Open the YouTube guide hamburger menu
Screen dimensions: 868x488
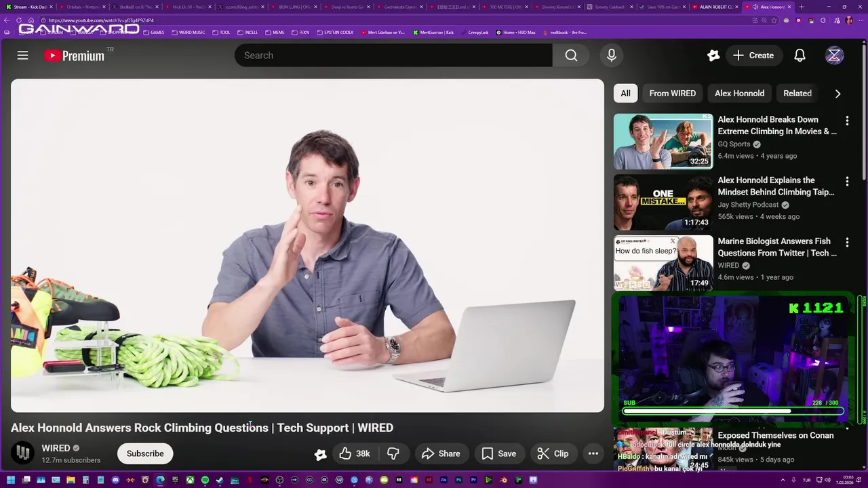click(x=22, y=56)
